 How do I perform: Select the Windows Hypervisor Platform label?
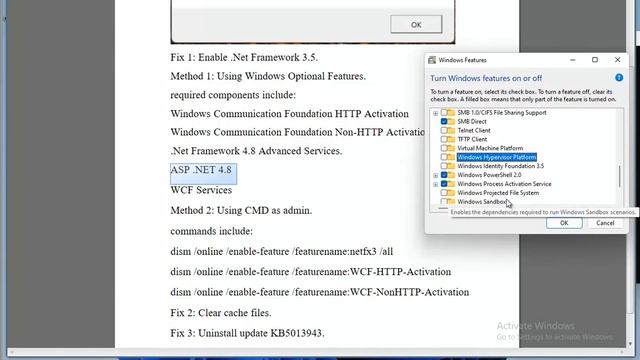[497, 157]
